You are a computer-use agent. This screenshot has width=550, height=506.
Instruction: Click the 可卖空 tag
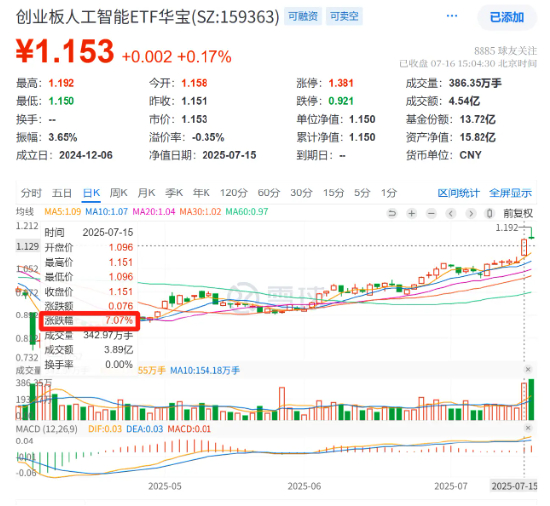pyautogui.click(x=344, y=16)
